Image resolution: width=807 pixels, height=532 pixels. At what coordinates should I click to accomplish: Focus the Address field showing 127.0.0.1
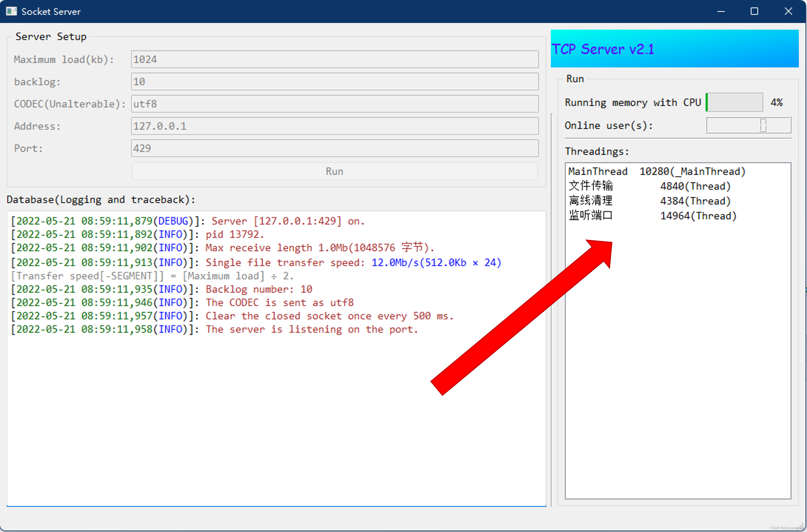[335, 126]
